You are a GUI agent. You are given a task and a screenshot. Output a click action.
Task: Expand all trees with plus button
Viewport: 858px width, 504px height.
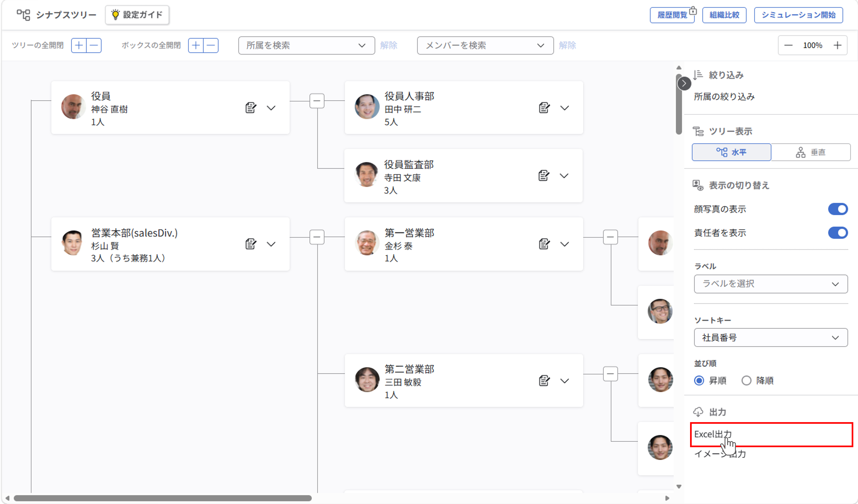(x=79, y=45)
